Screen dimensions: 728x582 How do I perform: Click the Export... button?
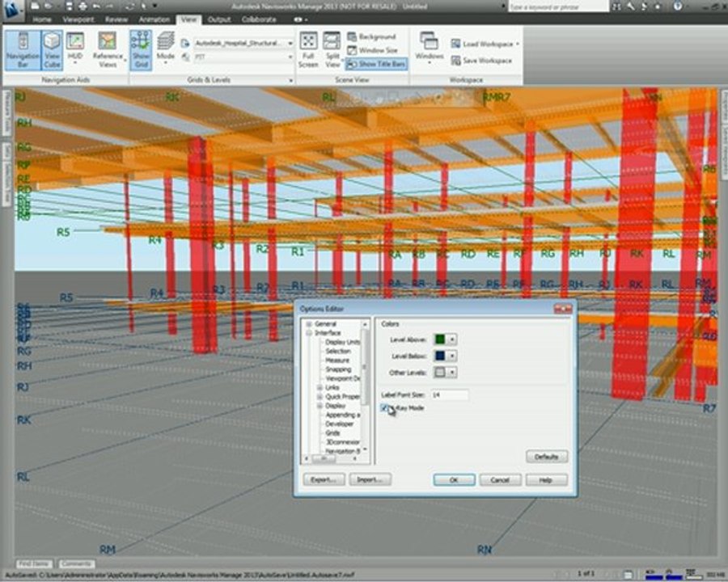[324, 479]
